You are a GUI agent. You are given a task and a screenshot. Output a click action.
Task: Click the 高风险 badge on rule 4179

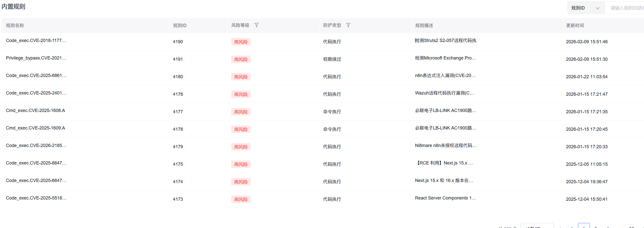[x=241, y=146]
